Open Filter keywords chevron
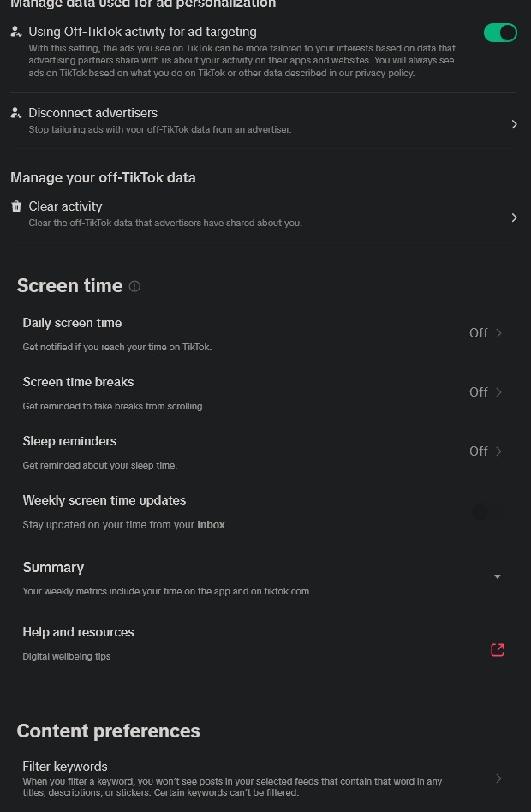Viewport: 531px width, 812px height. tap(498, 779)
